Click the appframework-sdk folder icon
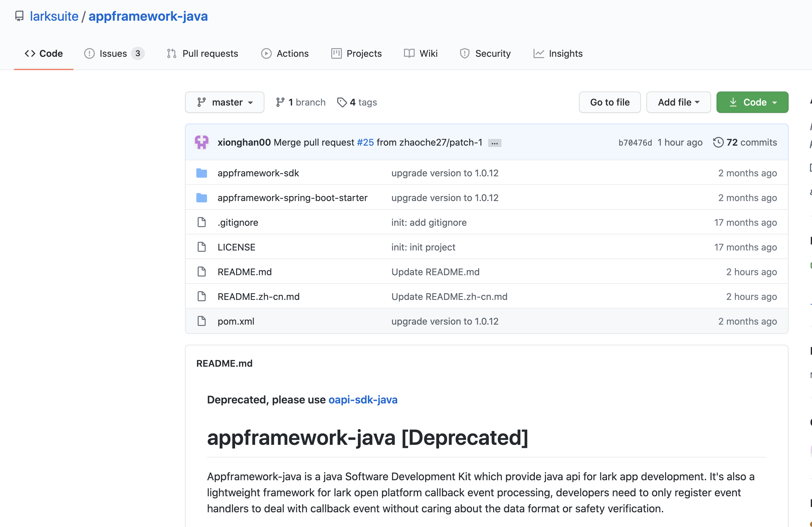This screenshot has width=812, height=527. pos(202,173)
